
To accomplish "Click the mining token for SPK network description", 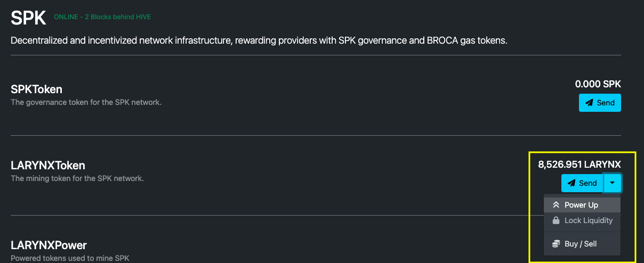I will coord(77,178).
